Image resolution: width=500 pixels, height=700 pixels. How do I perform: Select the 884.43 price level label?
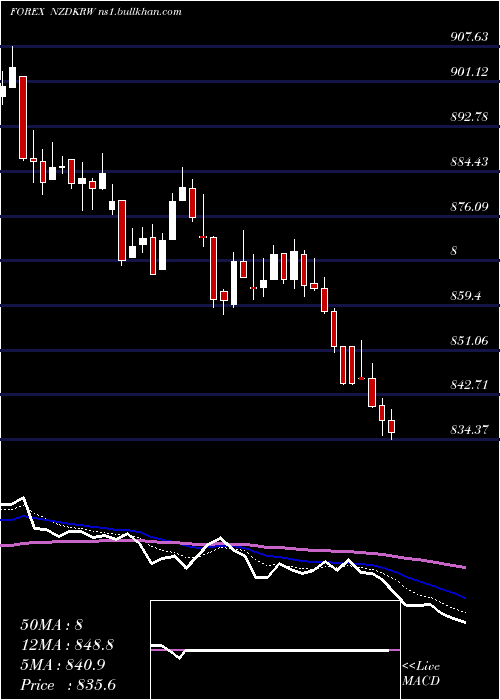coord(469,161)
